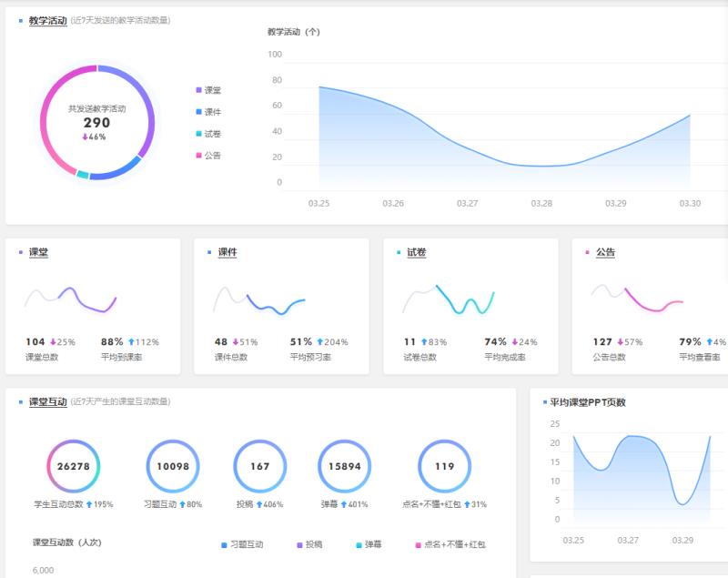
Task: Open the 课堂互动 section heading link
Action: coord(47,401)
